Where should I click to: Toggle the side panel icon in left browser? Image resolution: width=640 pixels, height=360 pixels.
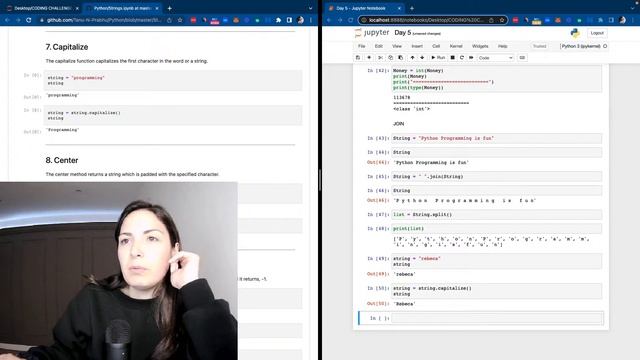coord(289,20)
